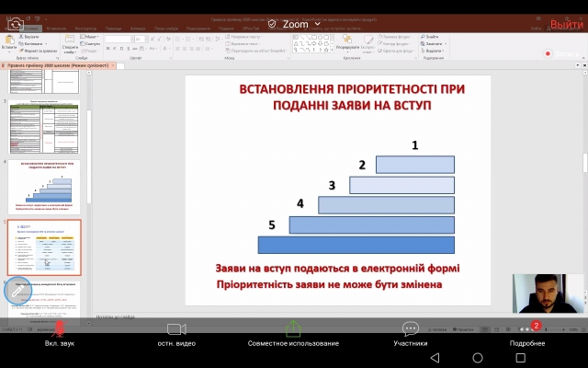Open Заливка фігури shape fill dropdown
588x368 pixels.
(x=395, y=37)
